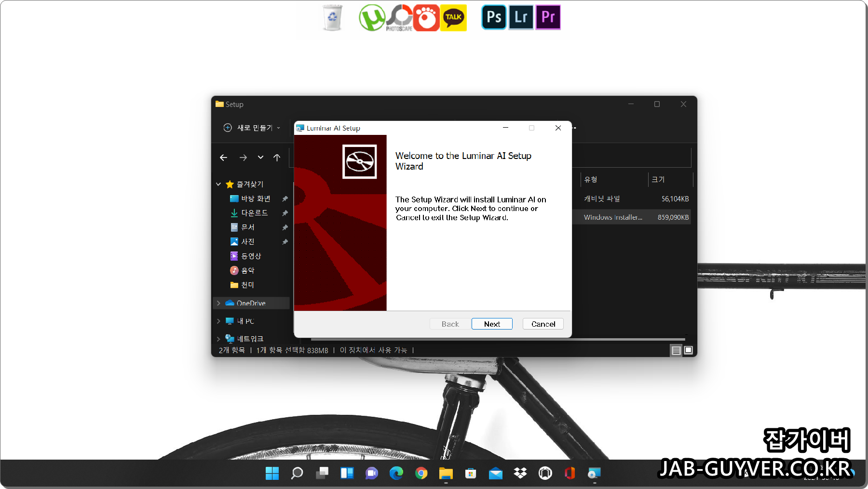Launch the GOM Player desktop icon
Screen dimensions: 868x489
click(x=426, y=18)
